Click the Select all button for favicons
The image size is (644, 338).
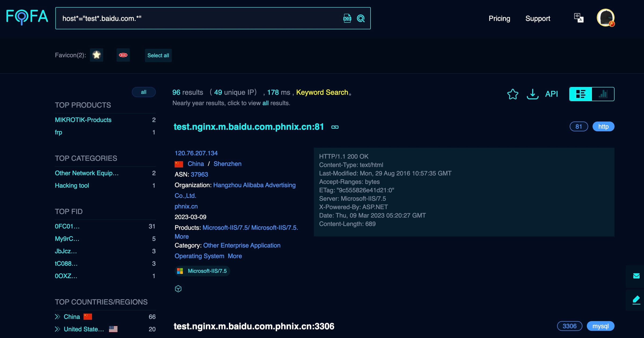tap(158, 55)
